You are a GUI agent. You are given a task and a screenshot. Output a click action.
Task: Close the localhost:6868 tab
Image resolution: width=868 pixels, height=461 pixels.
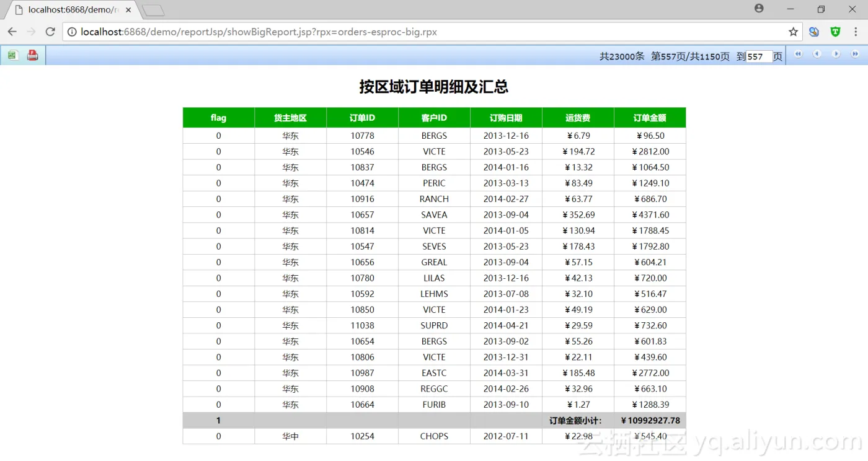tap(128, 10)
